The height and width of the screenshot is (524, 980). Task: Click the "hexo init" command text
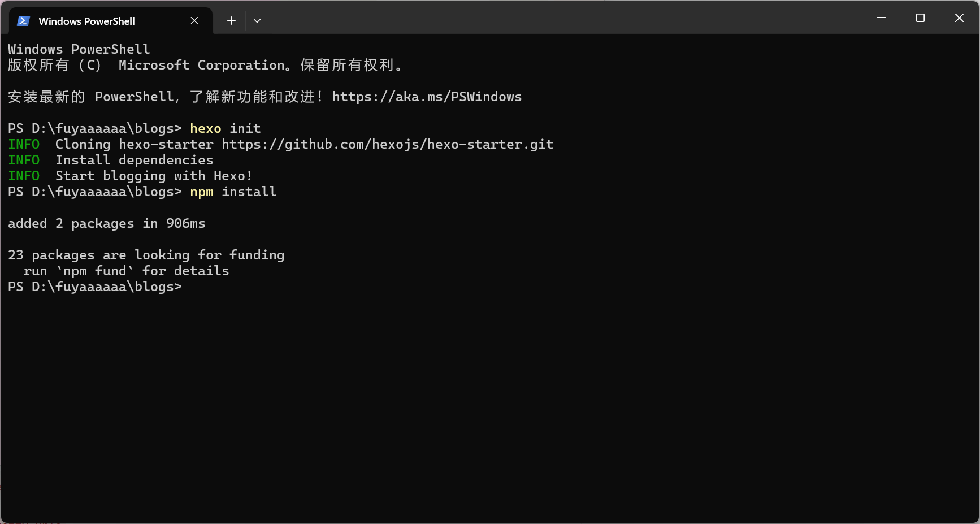point(225,129)
